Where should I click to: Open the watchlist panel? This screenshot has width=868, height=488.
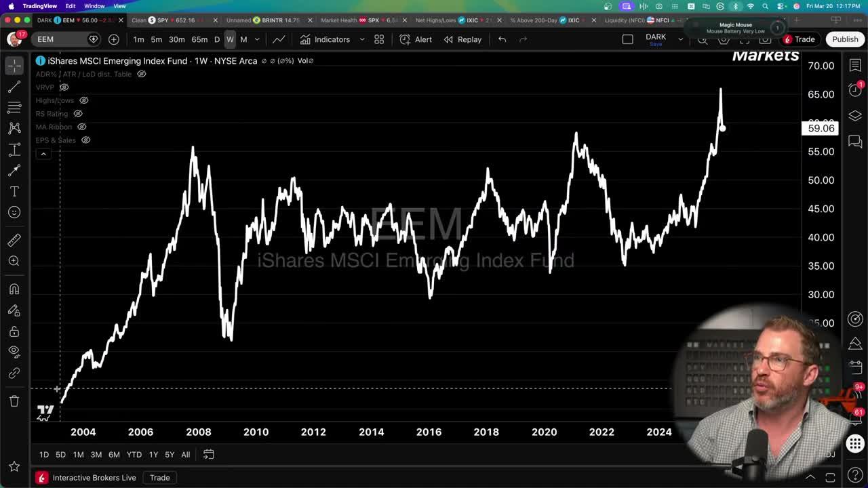pos(855,66)
